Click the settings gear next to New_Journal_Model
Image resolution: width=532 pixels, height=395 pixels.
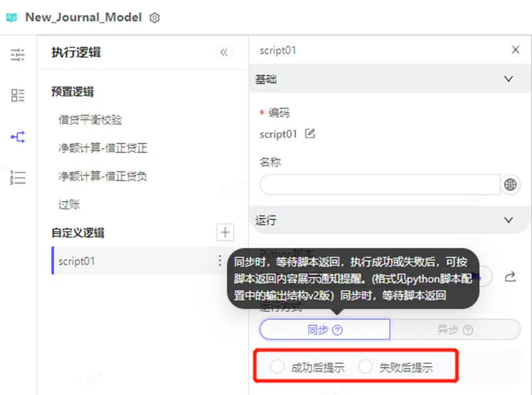[155, 18]
